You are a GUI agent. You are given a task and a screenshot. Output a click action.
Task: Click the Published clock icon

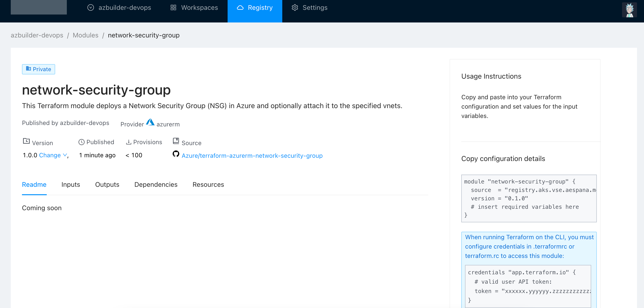(82, 142)
